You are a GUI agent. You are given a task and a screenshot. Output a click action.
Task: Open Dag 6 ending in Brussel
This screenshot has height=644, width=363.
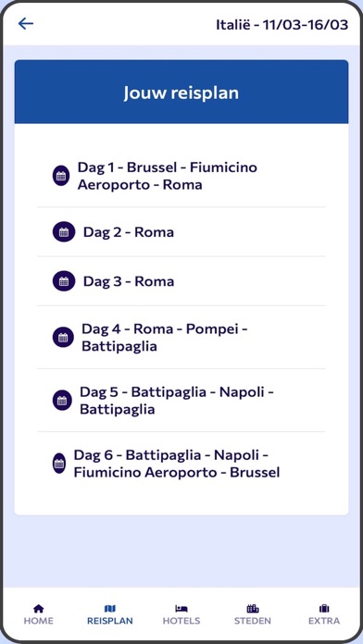181,464
